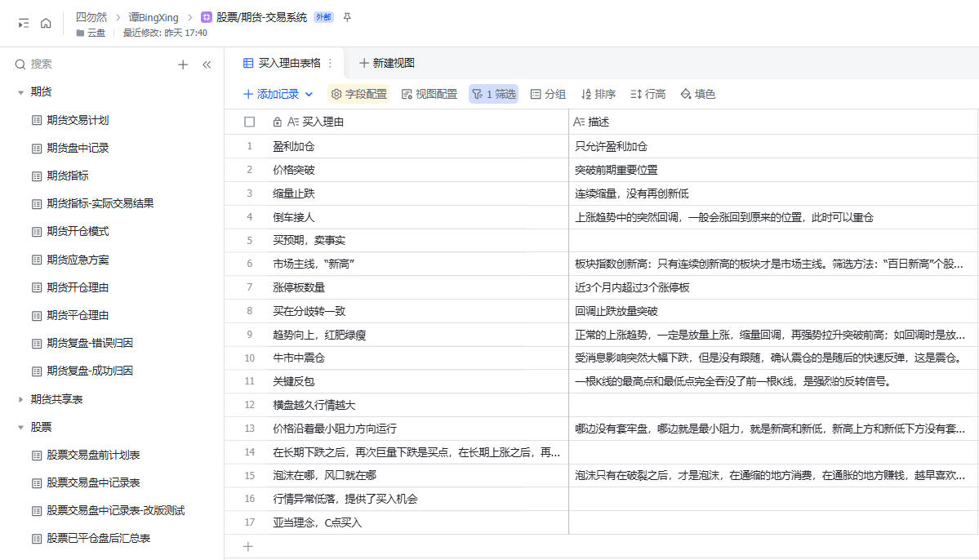Viewport: 979px width, 560px height.
Task: Open the 期货复盘-成功归因 table
Action: [89, 371]
